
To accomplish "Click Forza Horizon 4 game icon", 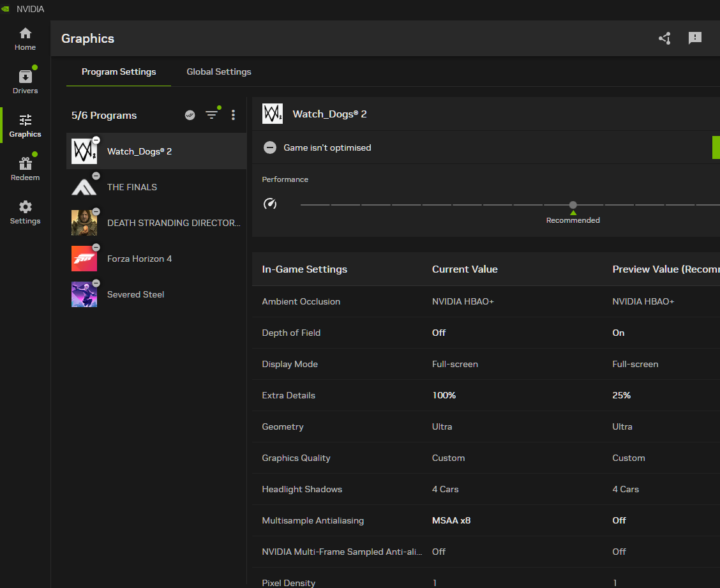I will [x=84, y=259].
